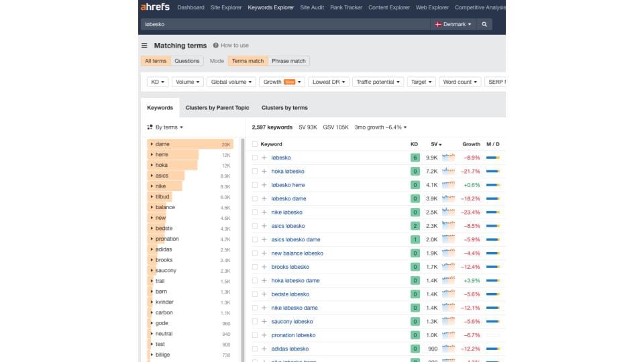644x362 pixels.
Task: Click plus icon next to 'brooks løbesko'
Action: click(264, 267)
